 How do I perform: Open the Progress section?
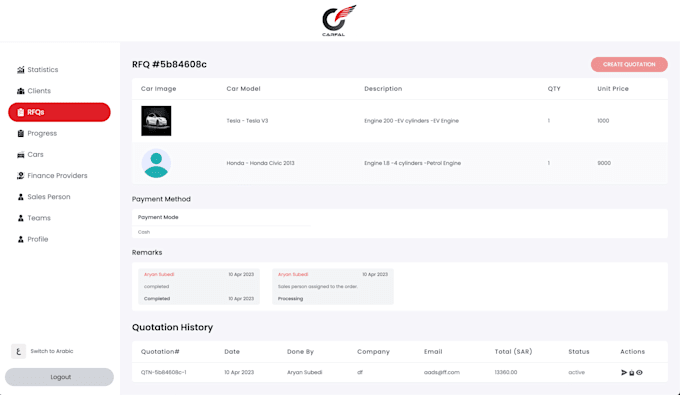click(42, 133)
